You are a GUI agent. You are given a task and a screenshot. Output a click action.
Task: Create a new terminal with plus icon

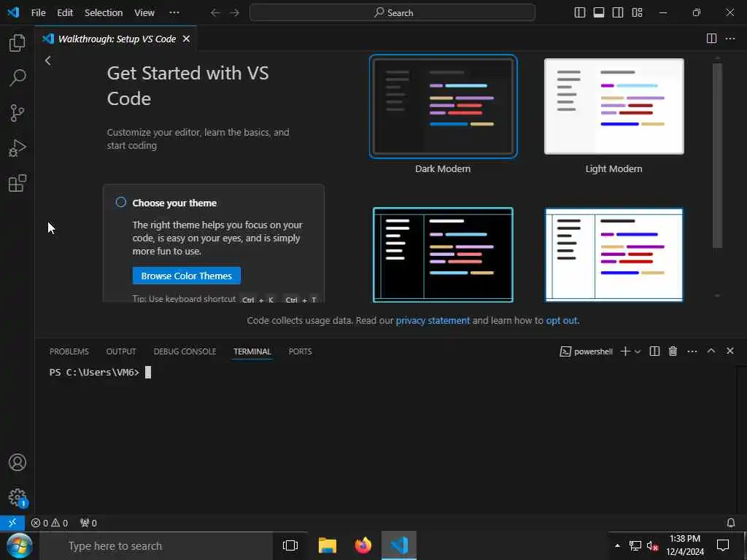pyautogui.click(x=625, y=351)
